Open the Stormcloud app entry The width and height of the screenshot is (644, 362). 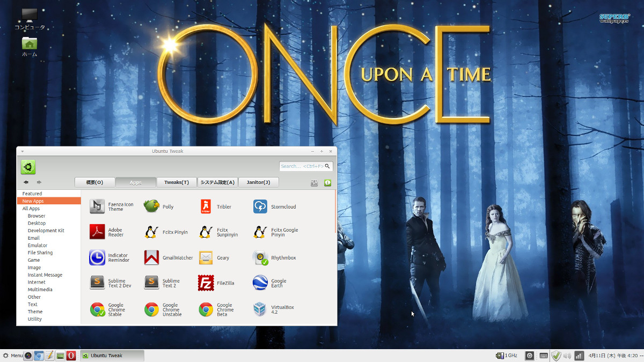click(275, 206)
